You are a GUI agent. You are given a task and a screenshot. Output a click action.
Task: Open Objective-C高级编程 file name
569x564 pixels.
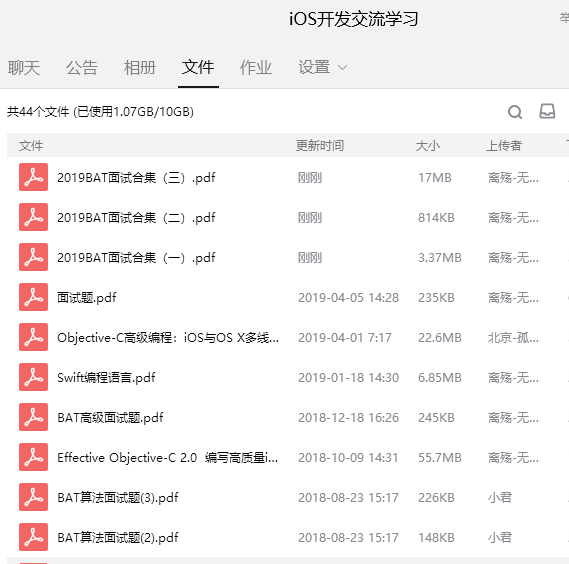[x=168, y=338]
